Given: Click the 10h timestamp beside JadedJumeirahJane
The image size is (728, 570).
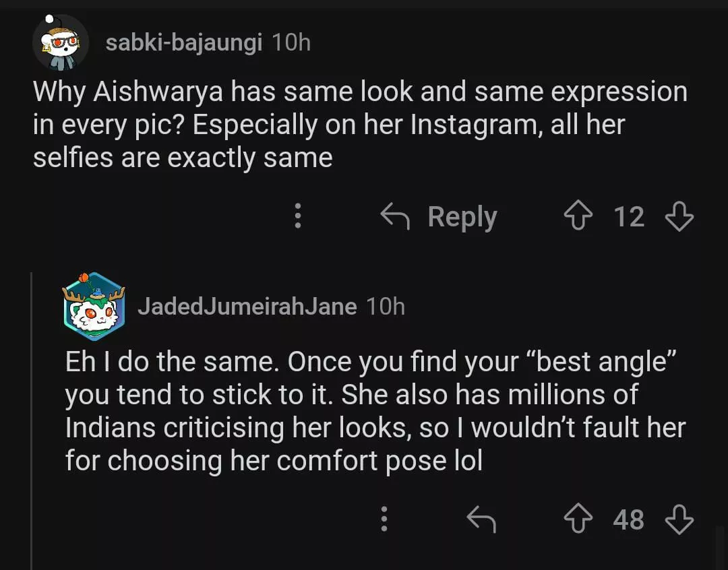Looking at the screenshot, I should [x=386, y=307].
